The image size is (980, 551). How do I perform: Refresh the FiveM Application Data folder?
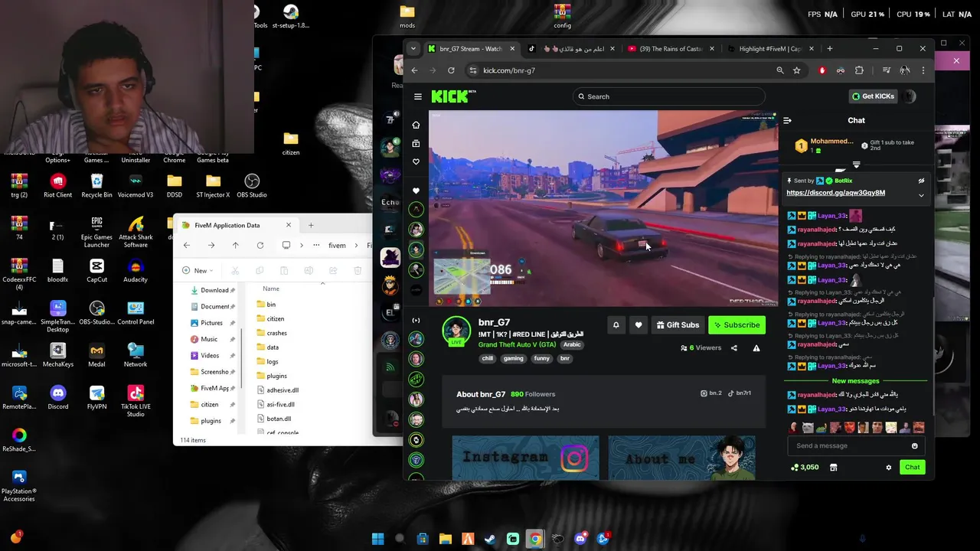pos(260,246)
